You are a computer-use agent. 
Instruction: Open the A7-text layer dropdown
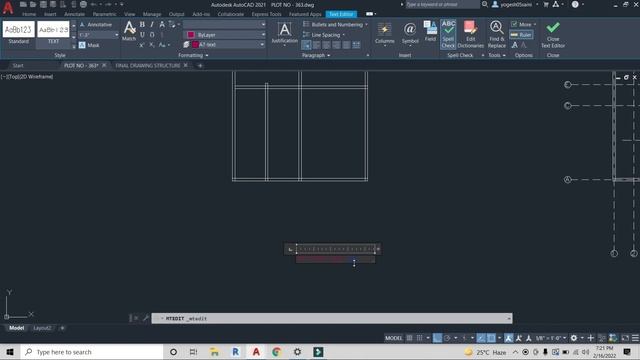pyautogui.click(x=262, y=44)
